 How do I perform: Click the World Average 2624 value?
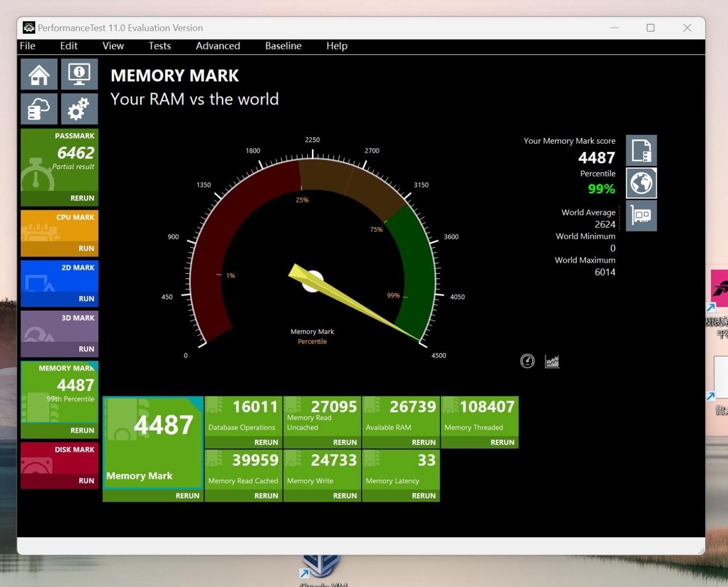(x=605, y=224)
